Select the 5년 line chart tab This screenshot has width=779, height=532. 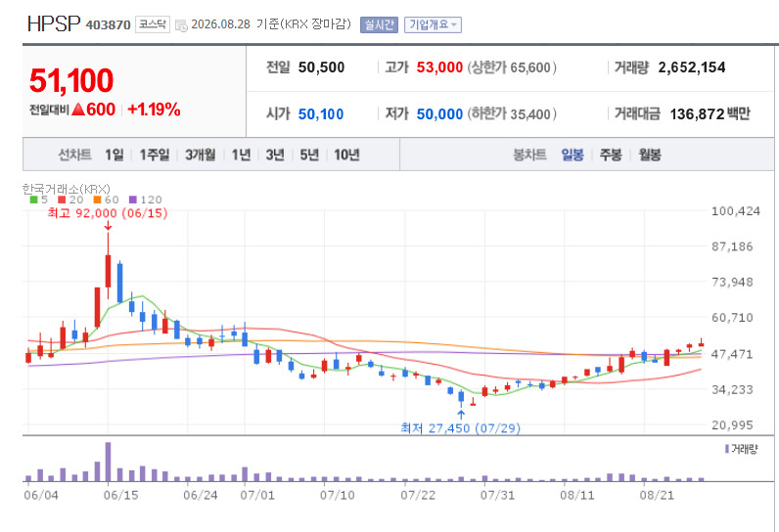point(309,155)
